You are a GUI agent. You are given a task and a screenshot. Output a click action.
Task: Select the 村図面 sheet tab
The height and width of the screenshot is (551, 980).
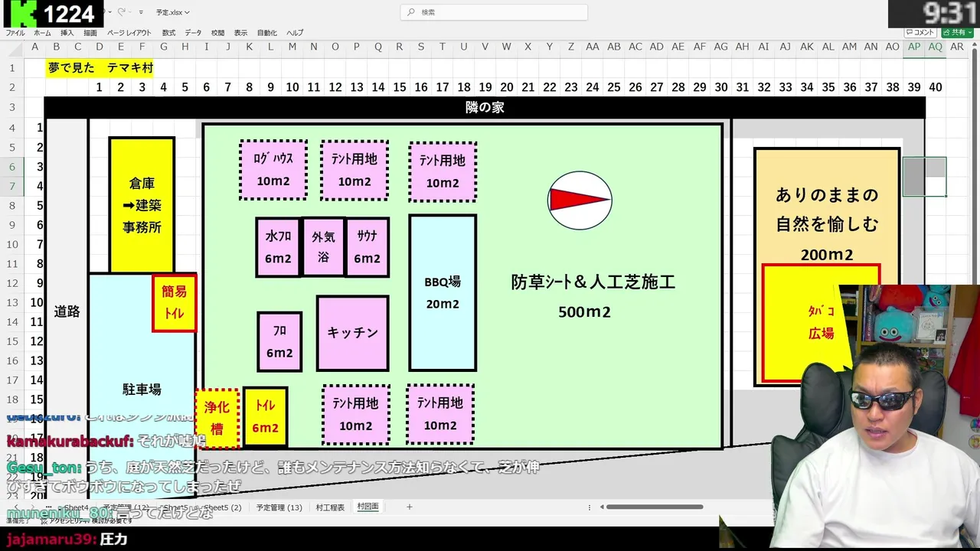(367, 507)
